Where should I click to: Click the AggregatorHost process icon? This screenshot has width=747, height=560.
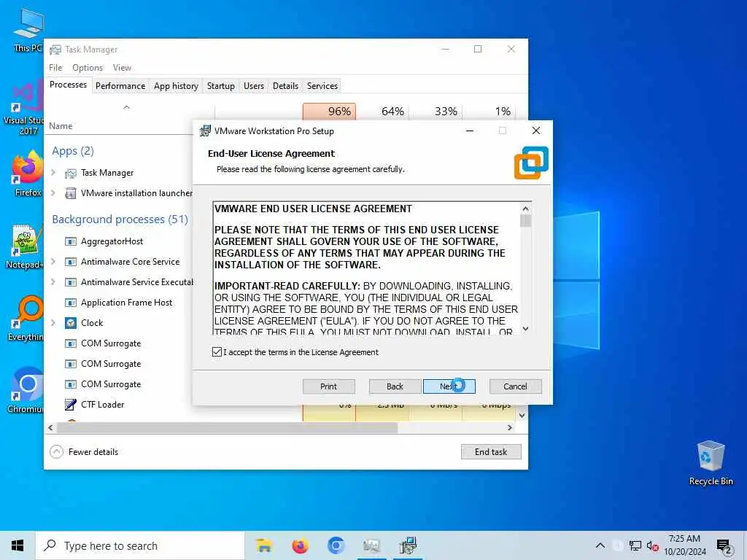71,241
